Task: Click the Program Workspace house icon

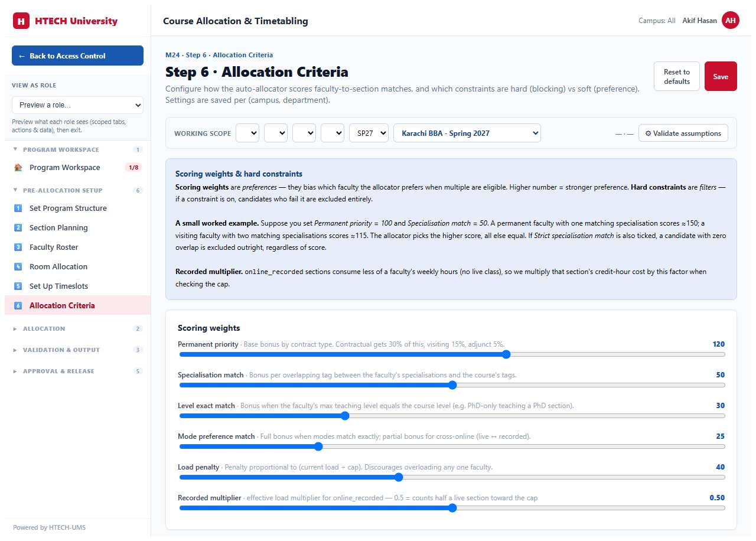Action: 18,167
